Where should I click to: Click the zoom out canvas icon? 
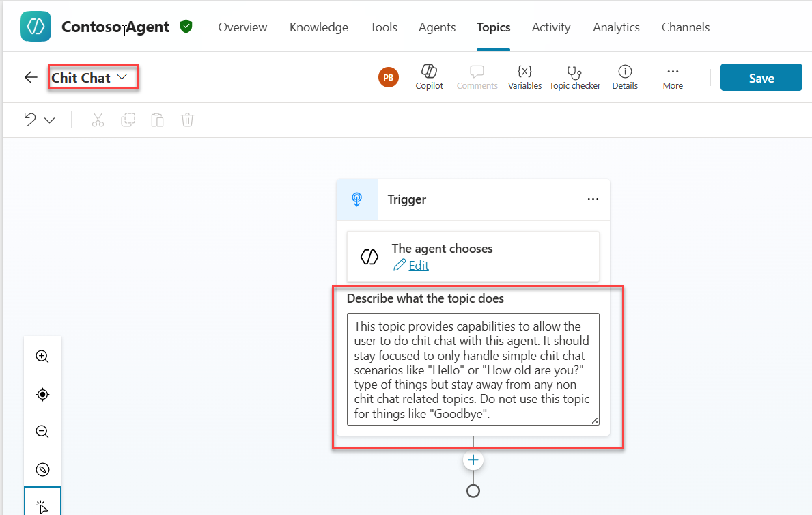tap(42, 432)
